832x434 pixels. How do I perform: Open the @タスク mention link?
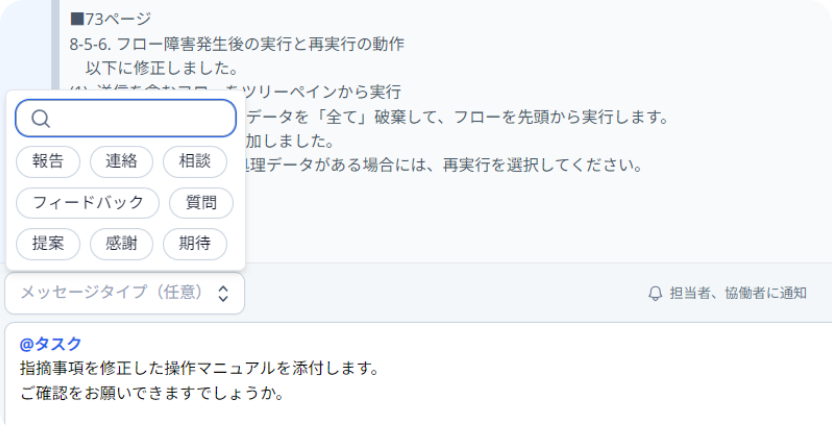click(50, 344)
